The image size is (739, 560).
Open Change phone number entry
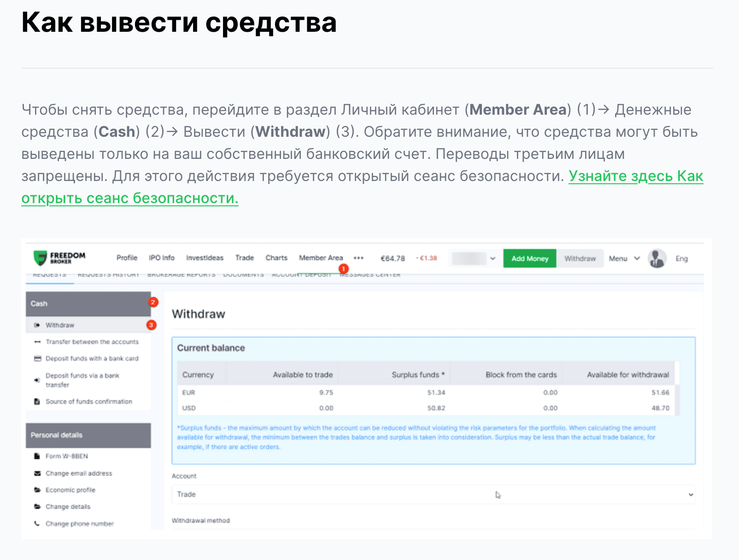coord(80,524)
